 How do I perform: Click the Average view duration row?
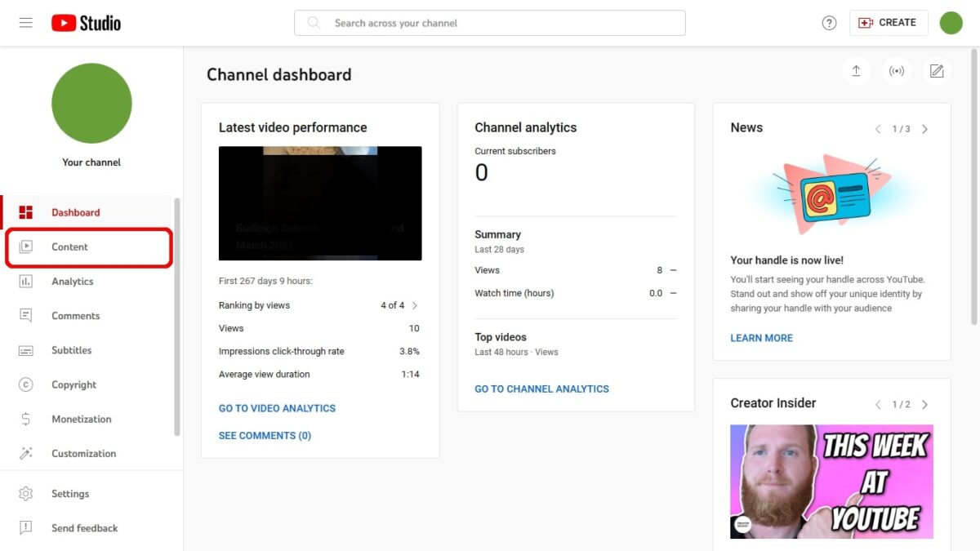pyautogui.click(x=319, y=374)
